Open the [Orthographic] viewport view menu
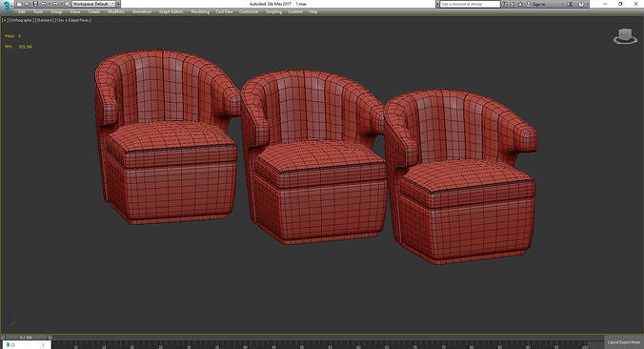 coord(21,20)
